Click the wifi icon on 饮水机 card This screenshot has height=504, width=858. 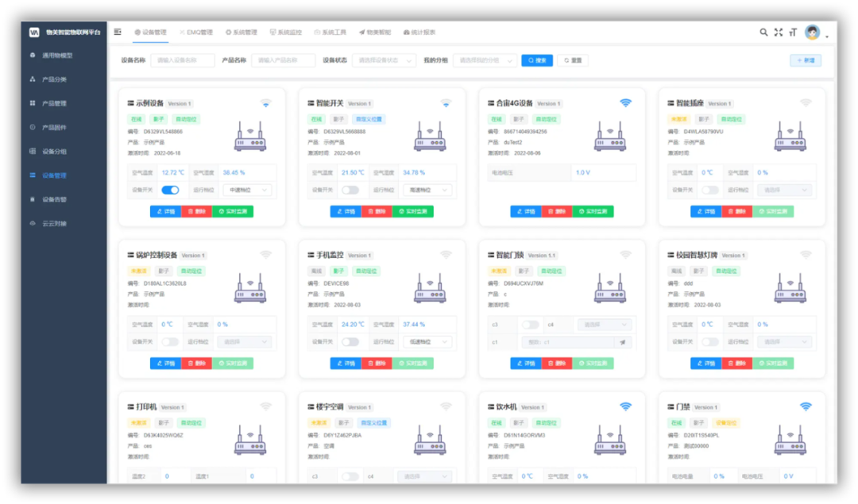625,406
